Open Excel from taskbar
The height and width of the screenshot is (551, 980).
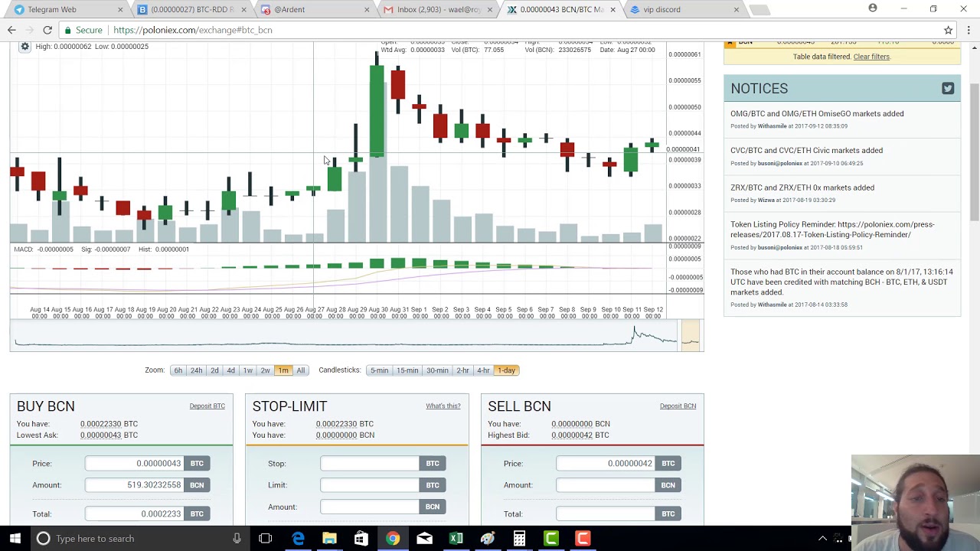pyautogui.click(x=456, y=538)
